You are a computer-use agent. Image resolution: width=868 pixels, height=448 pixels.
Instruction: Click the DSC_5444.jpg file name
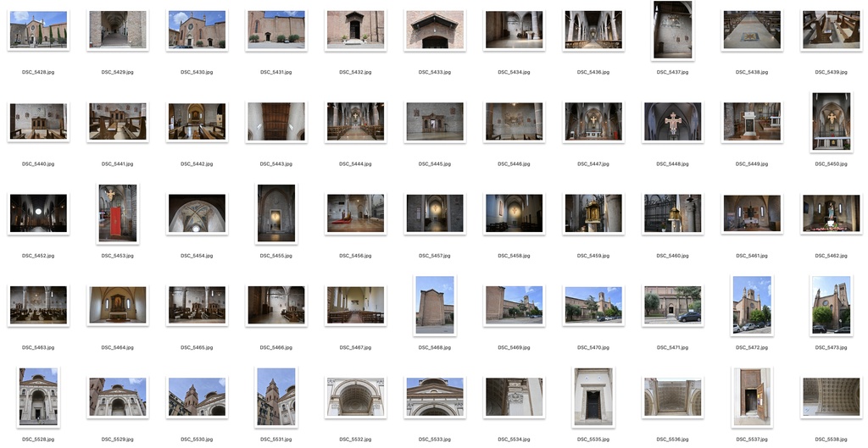(x=355, y=164)
